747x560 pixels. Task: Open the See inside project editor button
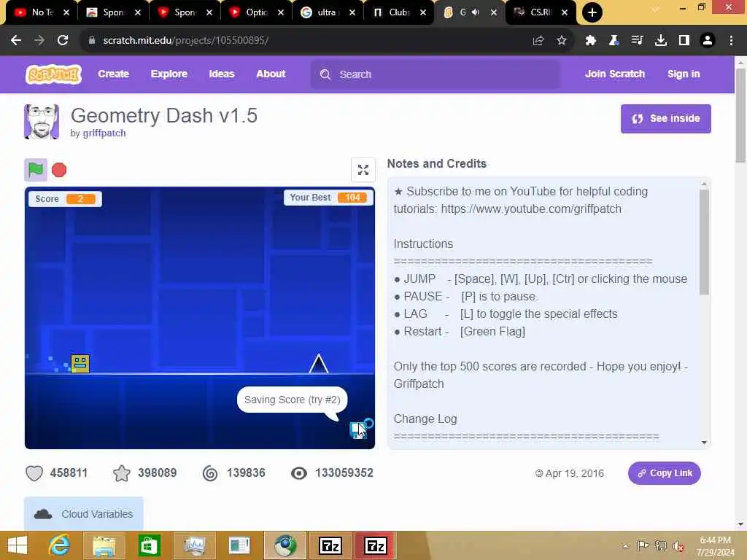pyautogui.click(x=665, y=119)
